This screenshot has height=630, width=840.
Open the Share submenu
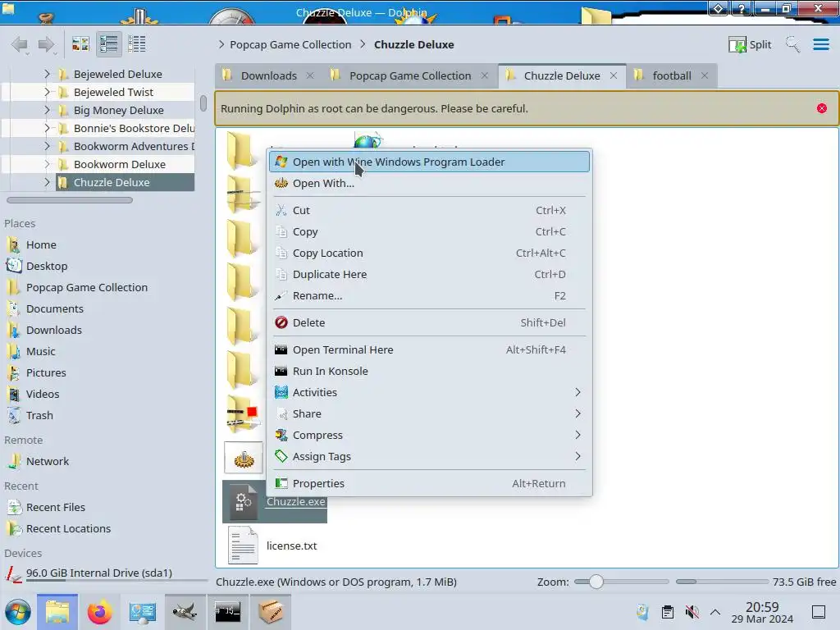pyautogui.click(x=429, y=413)
